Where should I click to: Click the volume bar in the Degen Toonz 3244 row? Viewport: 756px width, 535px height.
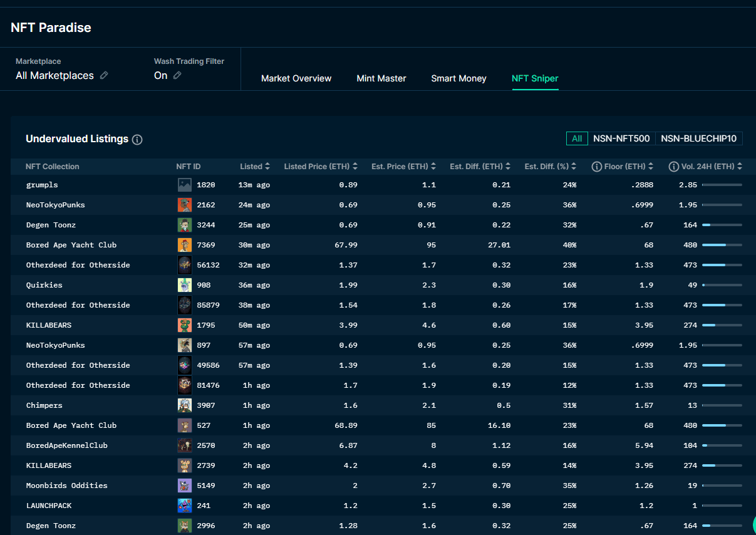click(722, 225)
